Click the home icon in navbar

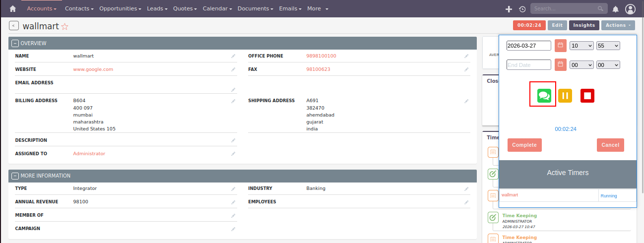(x=13, y=9)
